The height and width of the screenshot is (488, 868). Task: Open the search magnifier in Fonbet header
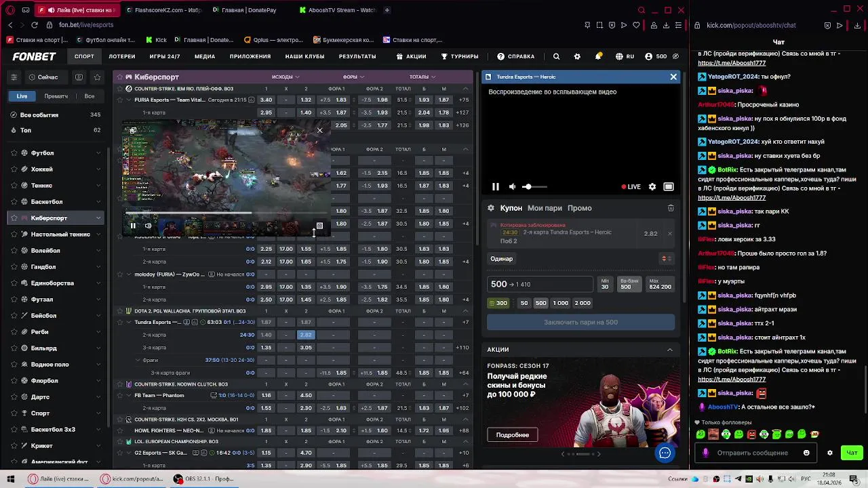pyautogui.click(x=556, y=56)
